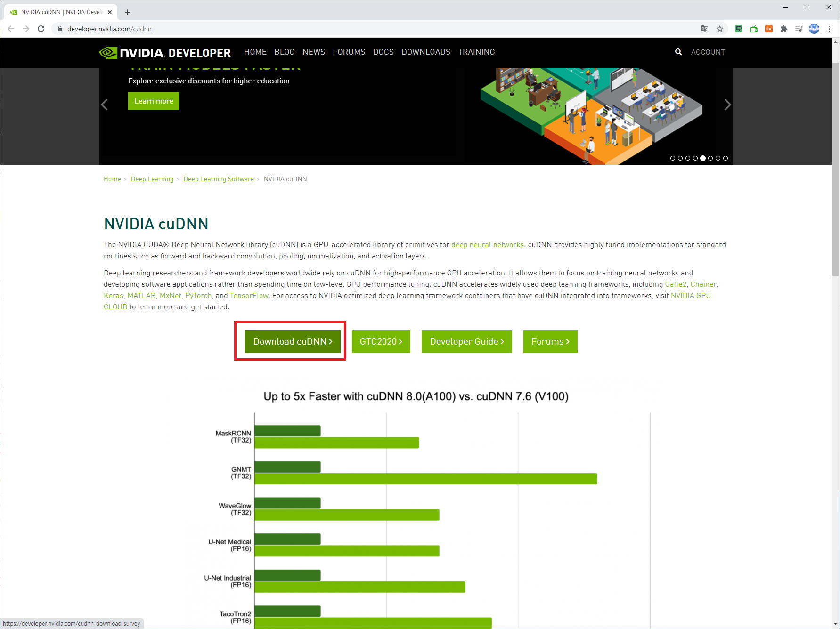Open the ACCOUNT link

click(x=708, y=52)
